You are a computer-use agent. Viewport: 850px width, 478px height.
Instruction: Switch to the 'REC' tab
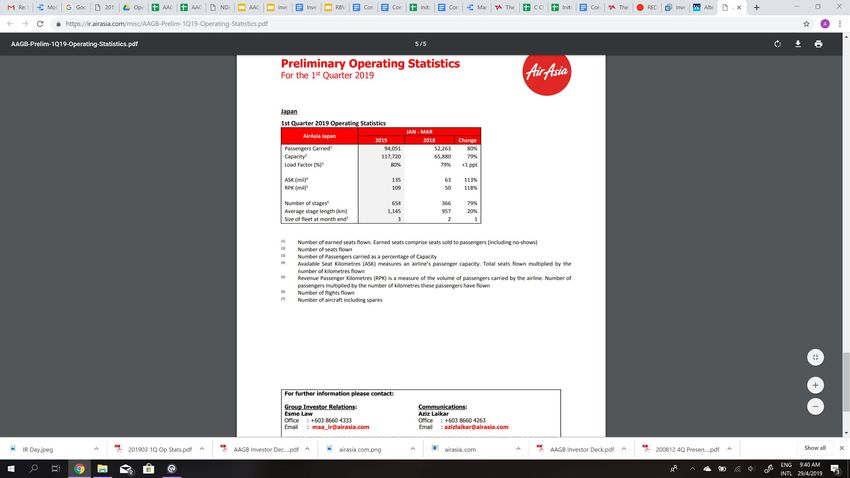(x=646, y=8)
